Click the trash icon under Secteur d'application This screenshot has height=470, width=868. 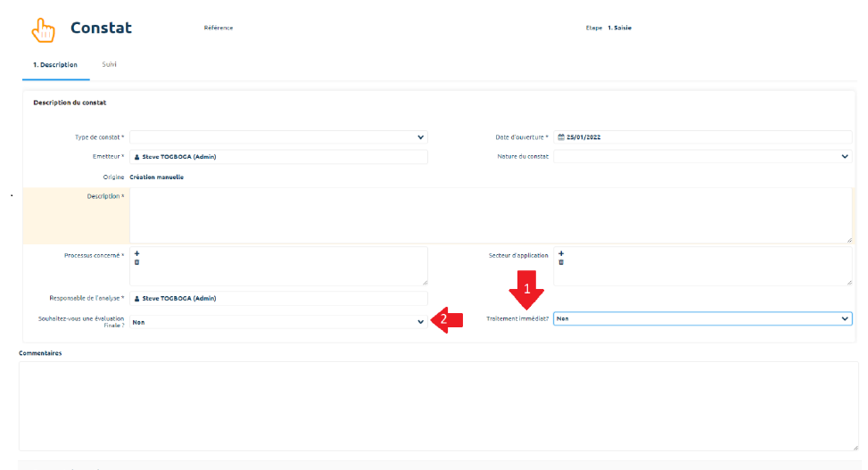(x=560, y=262)
